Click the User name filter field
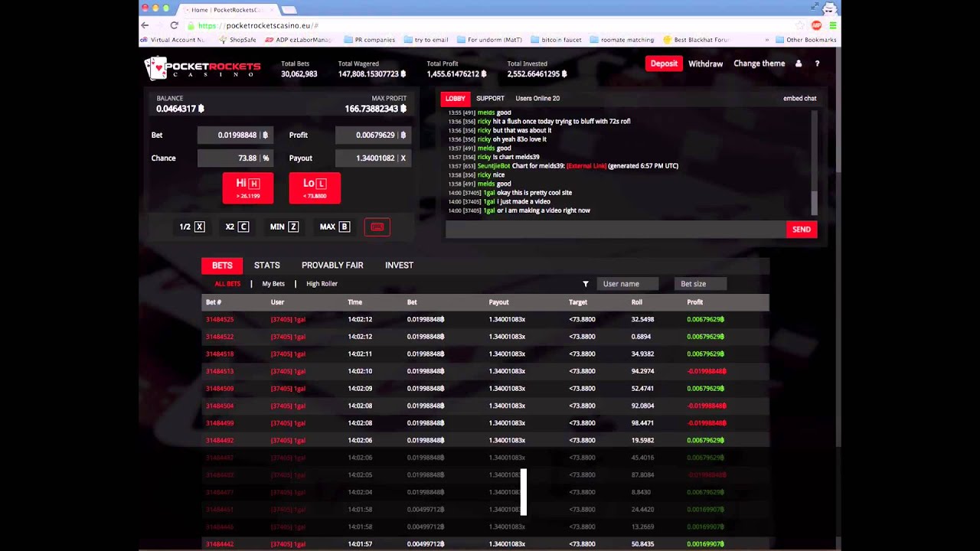Screen dimensions: 980x551 coord(627,284)
